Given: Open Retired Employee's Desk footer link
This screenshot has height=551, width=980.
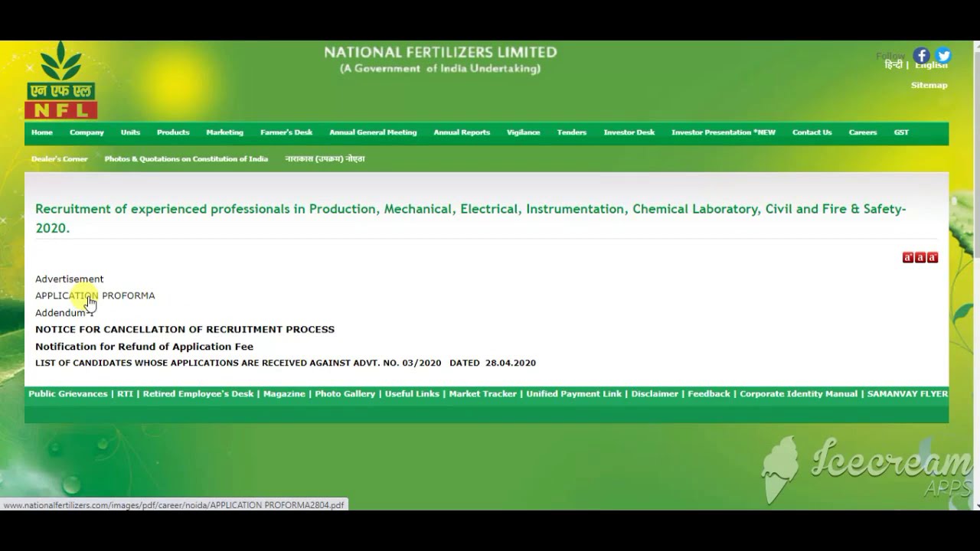Looking at the screenshot, I should click(198, 394).
